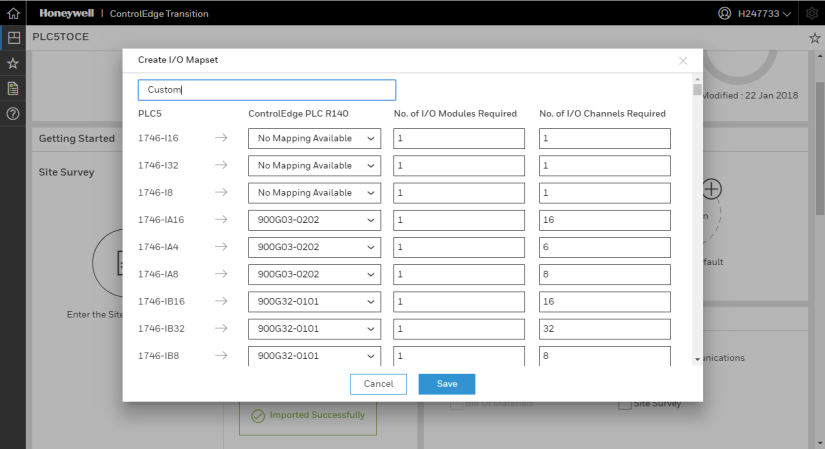Open mapping dropdown for 1746-IA8
The height and width of the screenshot is (449, 825).
(x=314, y=274)
